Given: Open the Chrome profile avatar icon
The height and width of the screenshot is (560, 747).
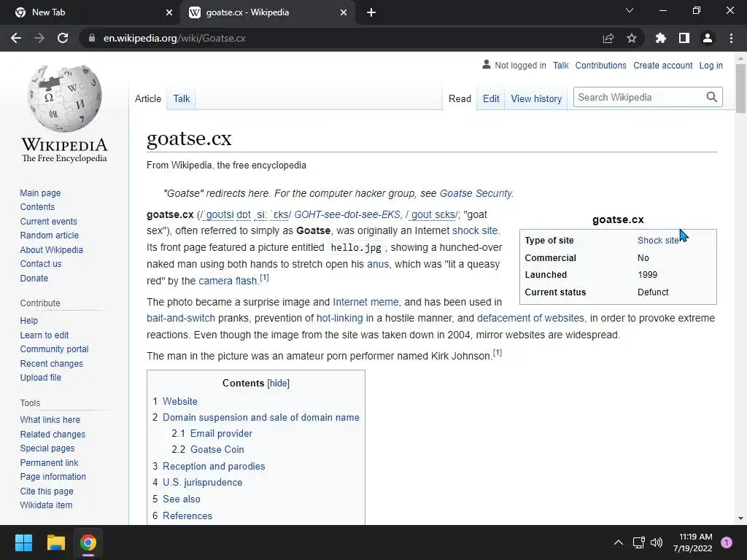Looking at the screenshot, I should click(x=708, y=38).
